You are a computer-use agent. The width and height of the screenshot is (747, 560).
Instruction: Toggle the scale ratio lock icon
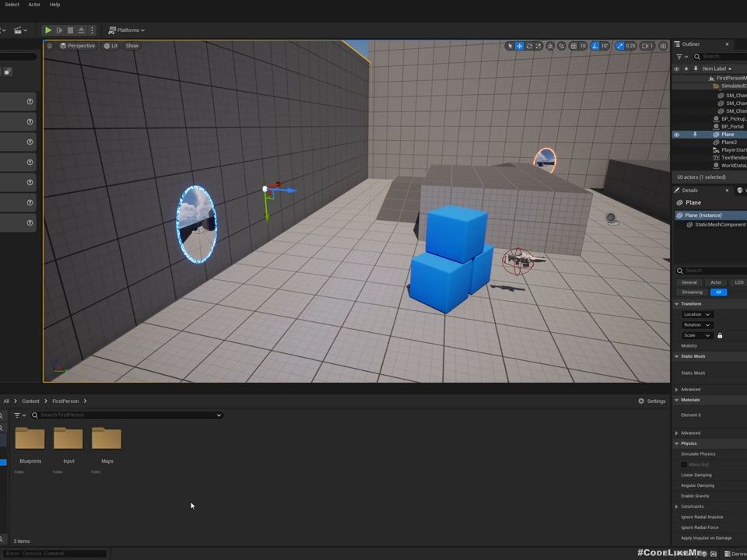click(x=720, y=336)
